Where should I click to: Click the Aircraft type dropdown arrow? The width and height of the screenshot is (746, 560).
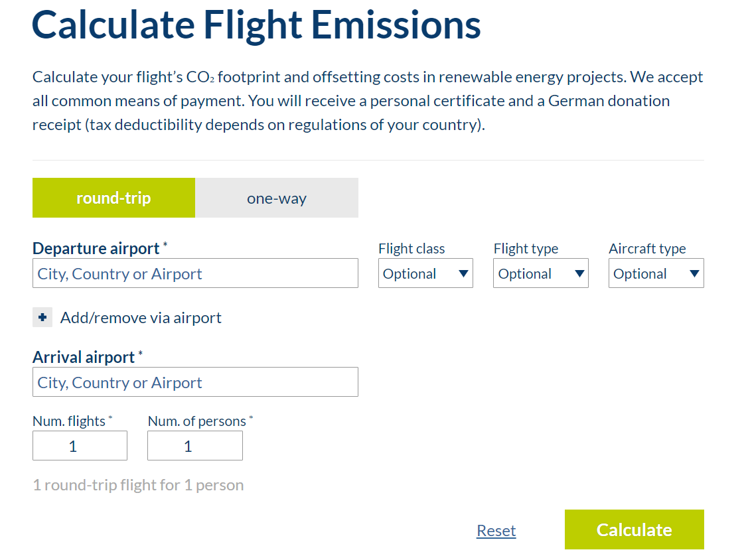694,273
